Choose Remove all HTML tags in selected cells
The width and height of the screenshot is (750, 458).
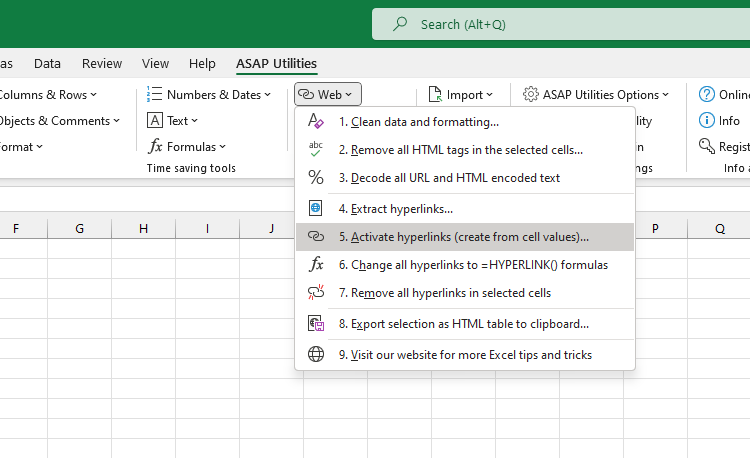click(x=465, y=150)
